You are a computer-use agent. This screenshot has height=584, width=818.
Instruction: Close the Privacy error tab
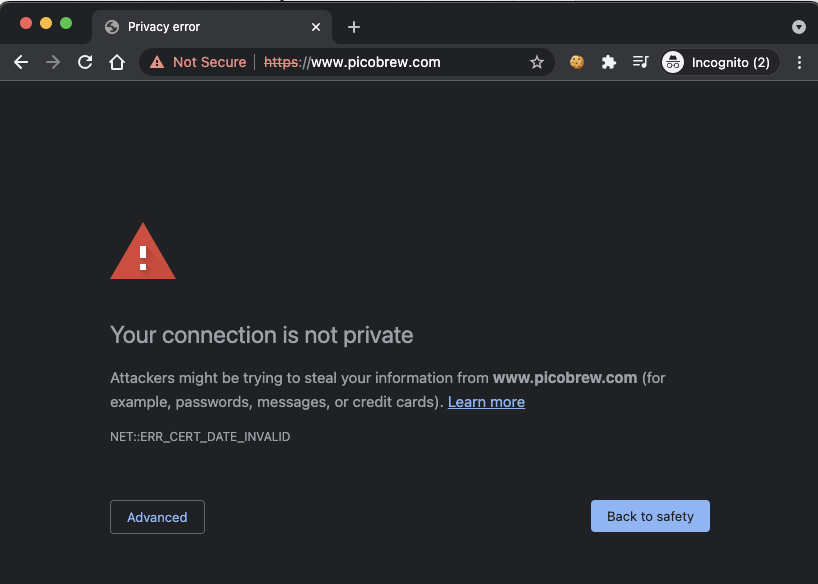coord(316,27)
